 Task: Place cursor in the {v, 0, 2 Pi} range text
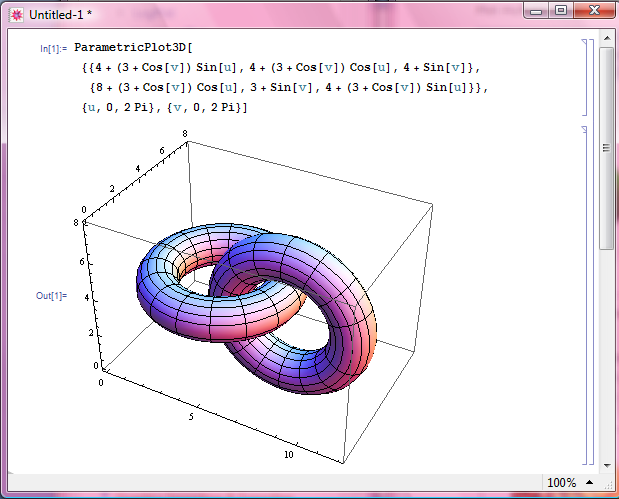pos(204,107)
